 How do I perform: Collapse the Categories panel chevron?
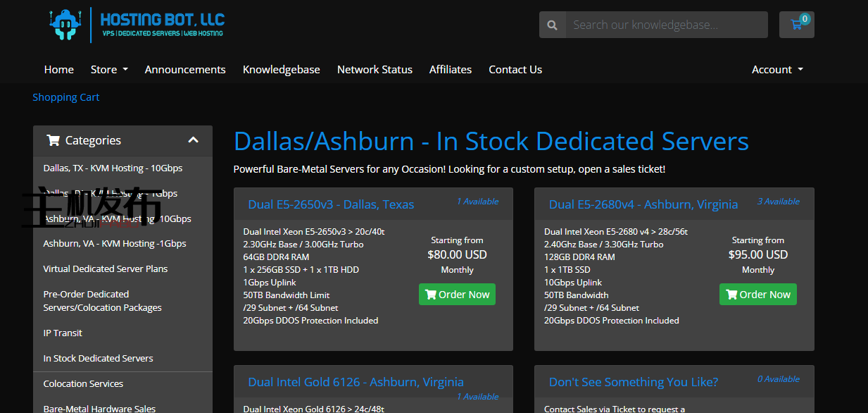pos(194,140)
